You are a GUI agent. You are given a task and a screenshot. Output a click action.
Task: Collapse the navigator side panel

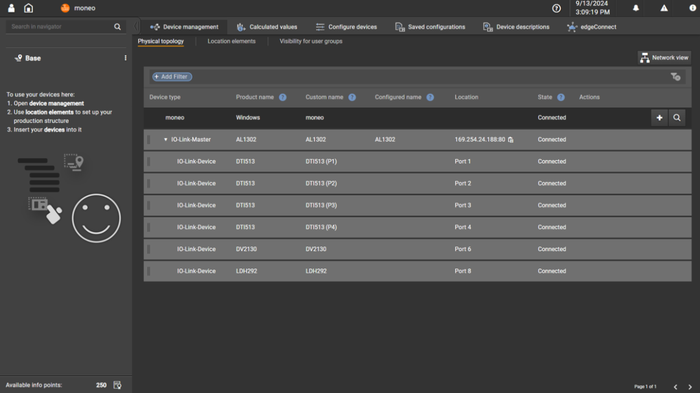pyautogui.click(x=136, y=26)
